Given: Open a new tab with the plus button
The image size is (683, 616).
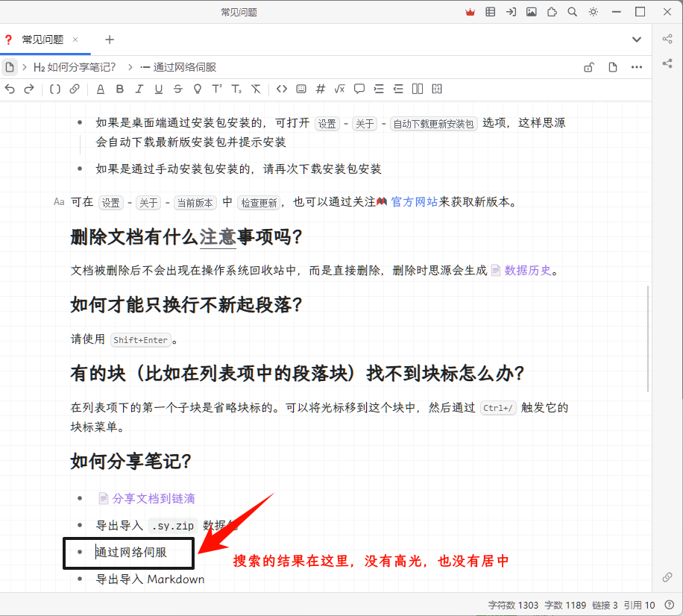Looking at the screenshot, I should point(110,40).
